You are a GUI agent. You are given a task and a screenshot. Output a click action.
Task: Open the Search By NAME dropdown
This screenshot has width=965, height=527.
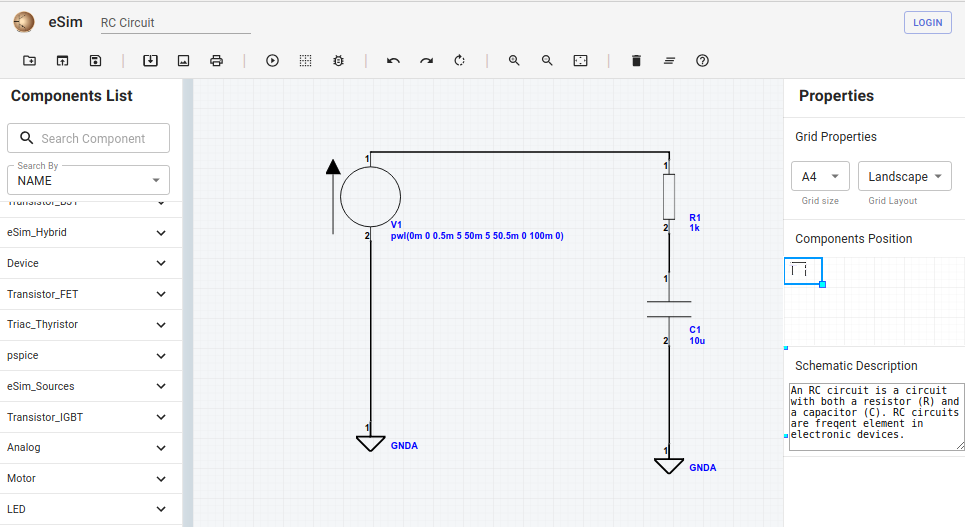89,180
